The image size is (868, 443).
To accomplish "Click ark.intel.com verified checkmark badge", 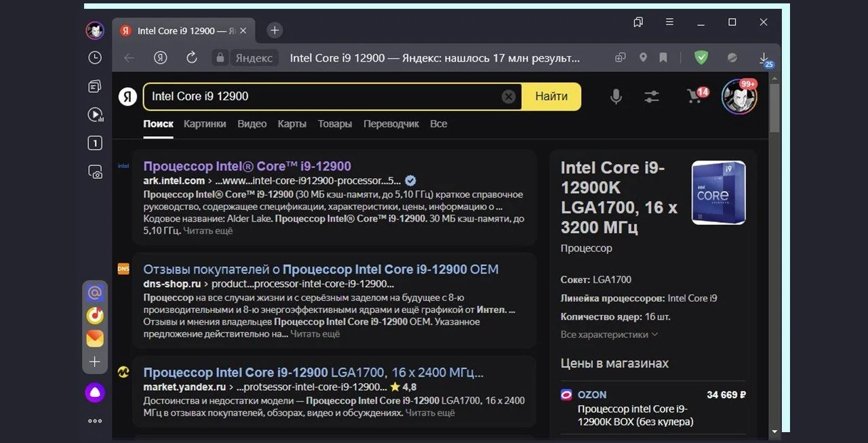I will pyautogui.click(x=410, y=181).
